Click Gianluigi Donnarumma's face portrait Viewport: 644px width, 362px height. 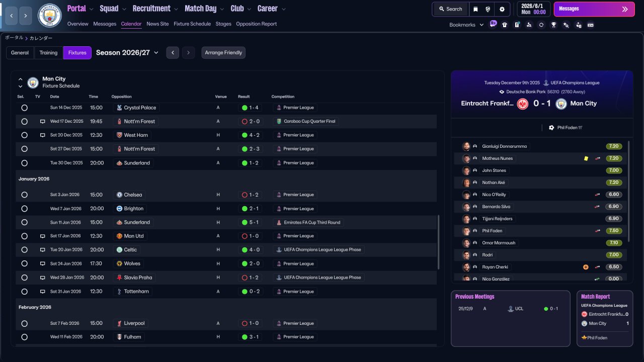[466, 146]
